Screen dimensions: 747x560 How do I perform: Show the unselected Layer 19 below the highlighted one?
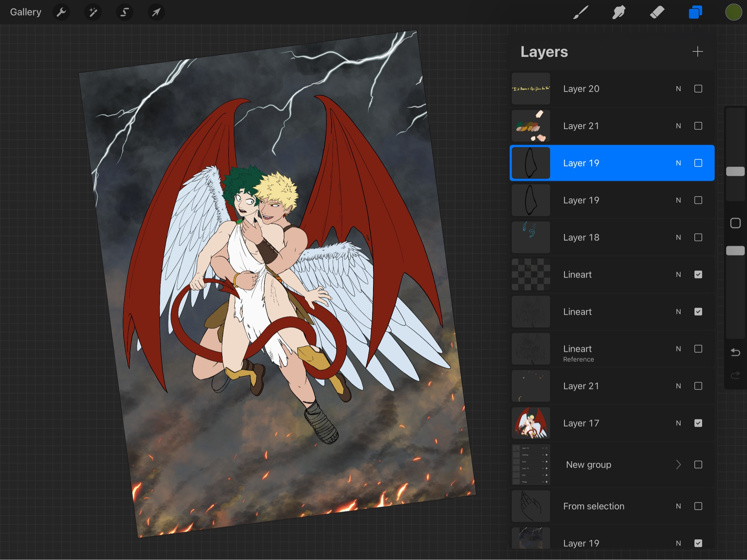[698, 200]
